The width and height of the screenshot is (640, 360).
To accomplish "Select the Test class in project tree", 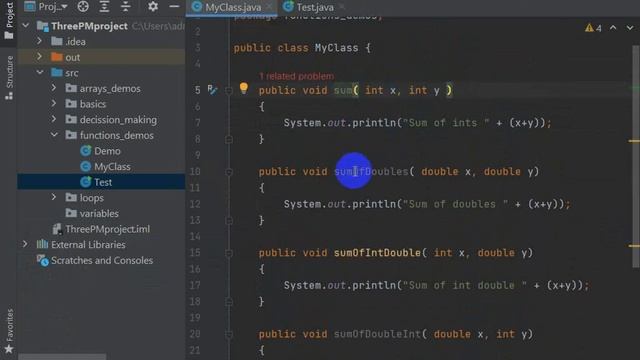I will click(x=103, y=182).
